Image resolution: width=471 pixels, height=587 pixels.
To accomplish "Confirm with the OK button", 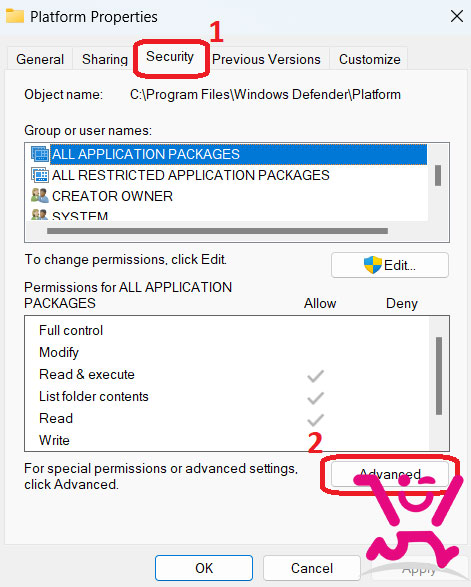I will coord(204,568).
